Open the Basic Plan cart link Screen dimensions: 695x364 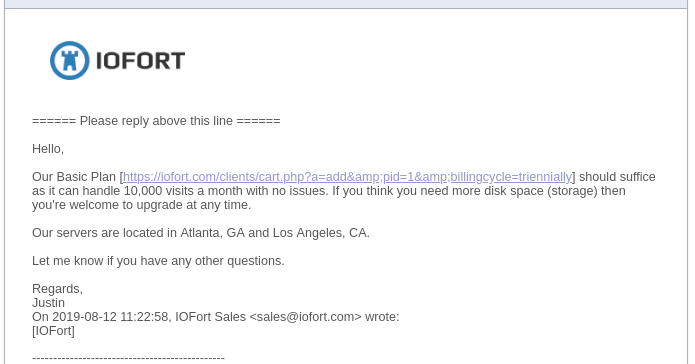(x=348, y=177)
